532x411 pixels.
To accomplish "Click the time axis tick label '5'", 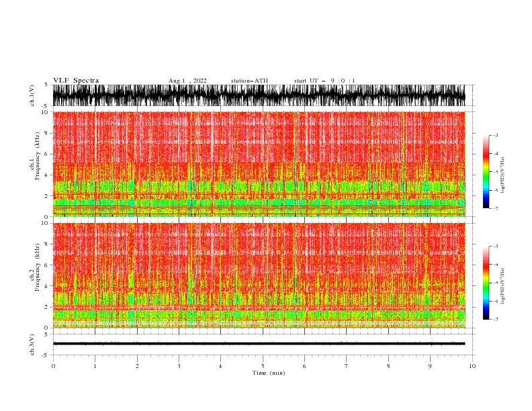I will (263, 366).
